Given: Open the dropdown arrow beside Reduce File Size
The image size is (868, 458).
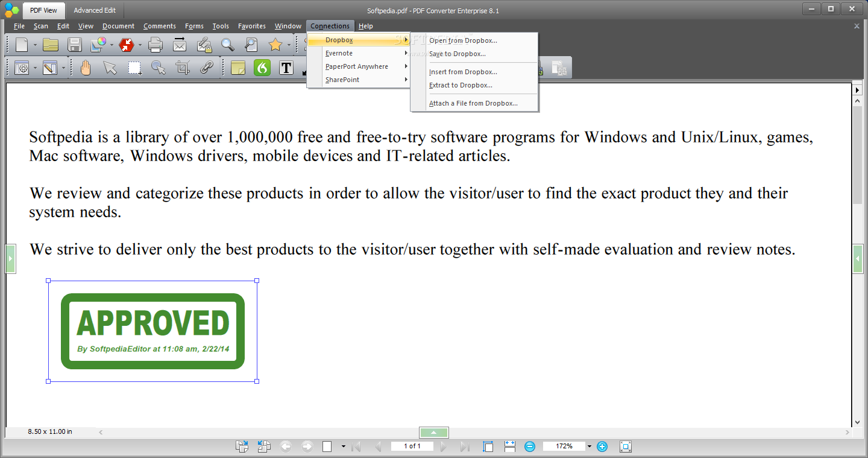Looking at the screenshot, I should 140,45.
